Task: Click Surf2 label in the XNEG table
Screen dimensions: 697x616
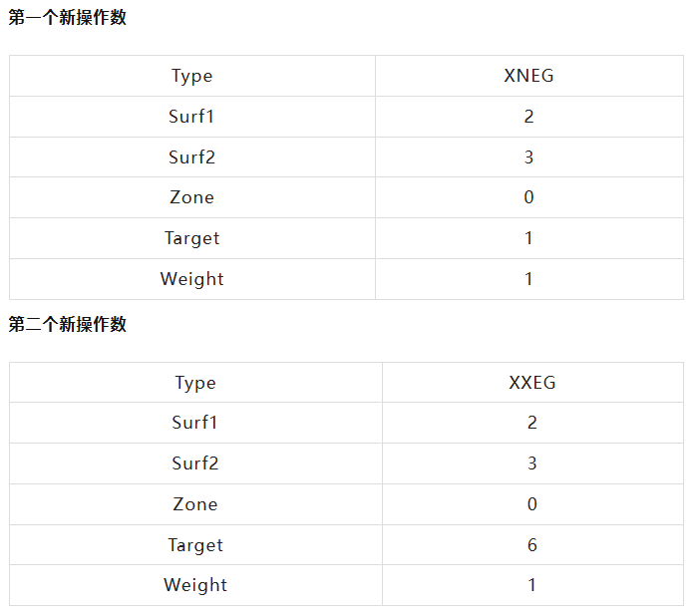Action: pyautogui.click(x=191, y=157)
